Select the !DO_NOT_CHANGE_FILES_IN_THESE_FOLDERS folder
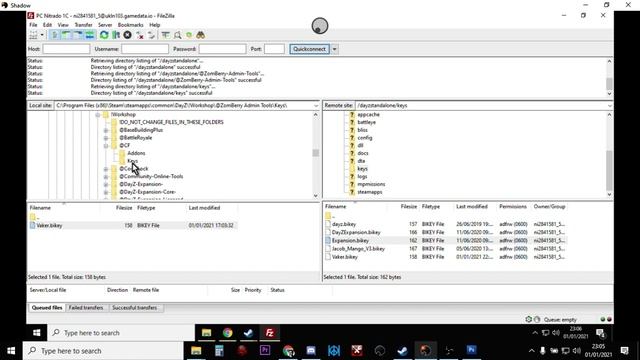The image size is (640, 360). (x=171, y=122)
